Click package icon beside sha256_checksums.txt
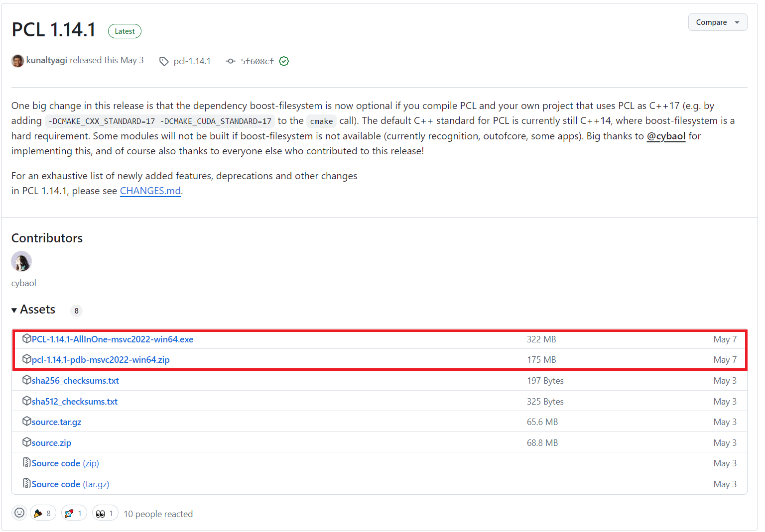The width and height of the screenshot is (765, 532). pos(27,380)
